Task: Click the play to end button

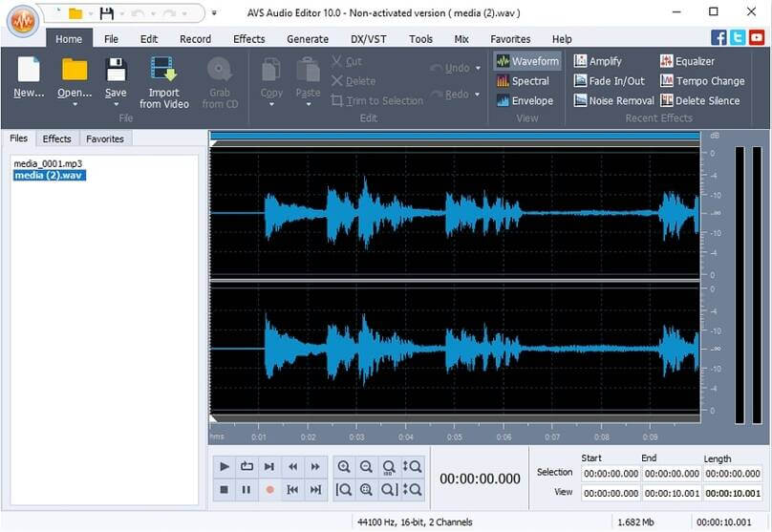Action: pos(269,466)
